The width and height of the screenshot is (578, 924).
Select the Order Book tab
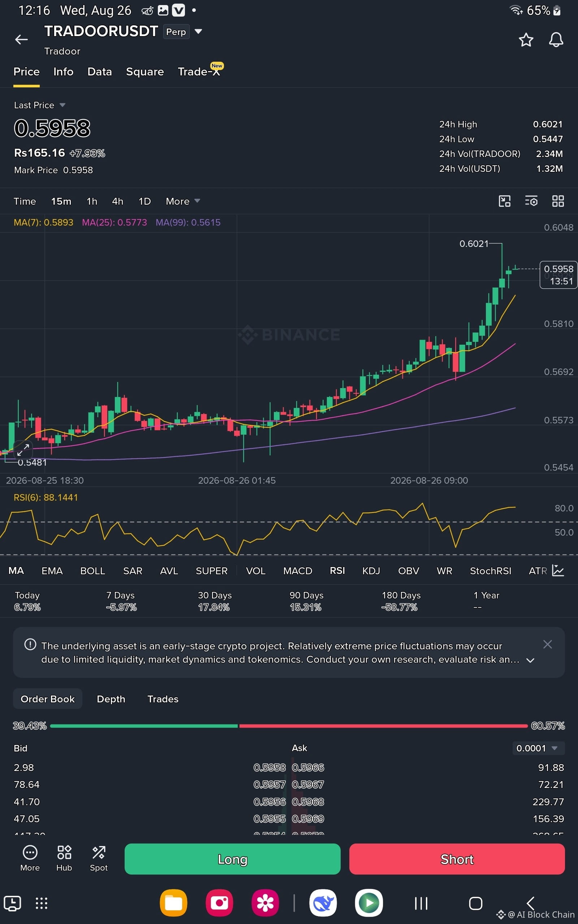pos(48,699)
